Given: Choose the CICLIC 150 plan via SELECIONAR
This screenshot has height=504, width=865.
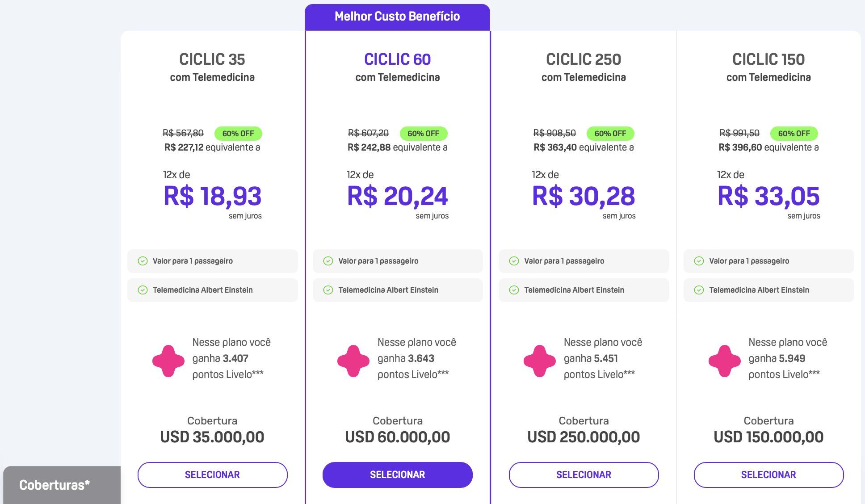Looking at the screenshot, I should pyautogui.click(x=769, y=475).
